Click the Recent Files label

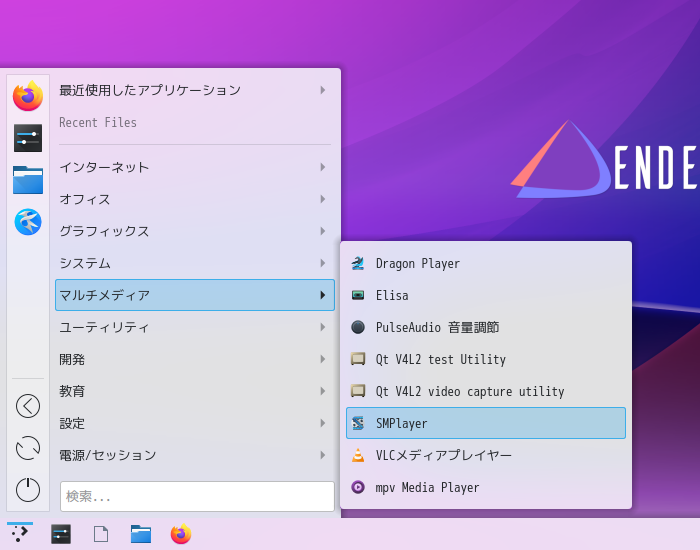pos(98,122)
